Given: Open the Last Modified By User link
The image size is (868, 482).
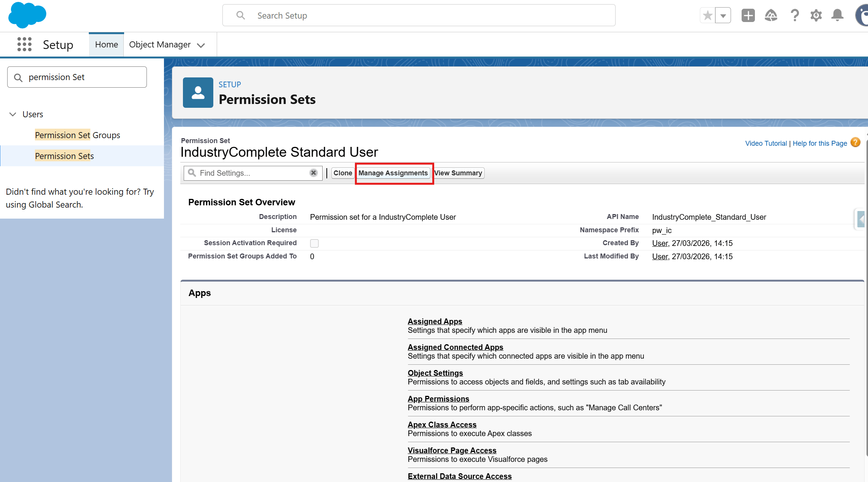Looking at the screenshot, I should [x=660, y=257].
